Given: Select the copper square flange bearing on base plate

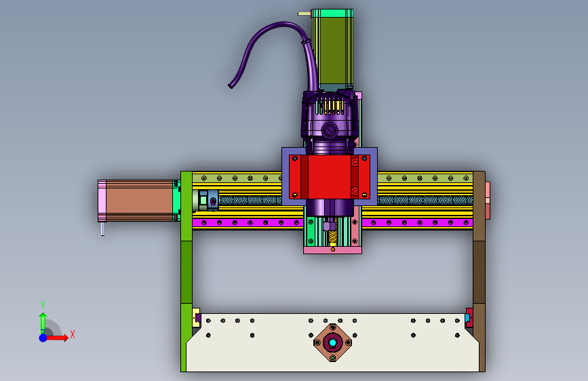Looking at the screenshot, I should (332, 342).
